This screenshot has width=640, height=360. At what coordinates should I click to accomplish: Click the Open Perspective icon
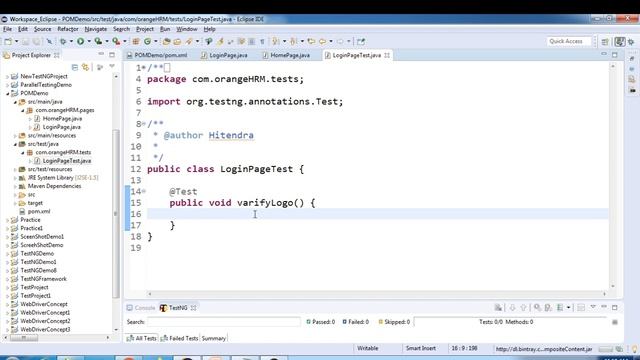(605, 42)
